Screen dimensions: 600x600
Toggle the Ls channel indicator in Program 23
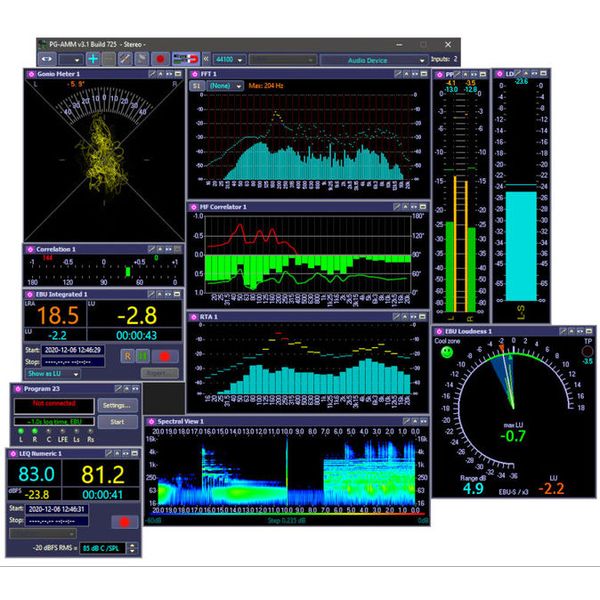(77, 431)
